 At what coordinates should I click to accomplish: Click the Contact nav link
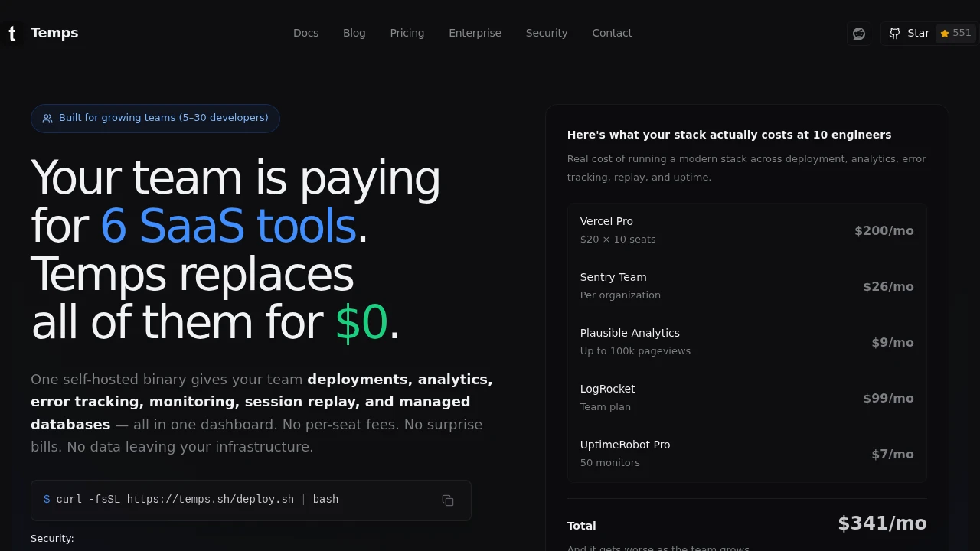612,33
